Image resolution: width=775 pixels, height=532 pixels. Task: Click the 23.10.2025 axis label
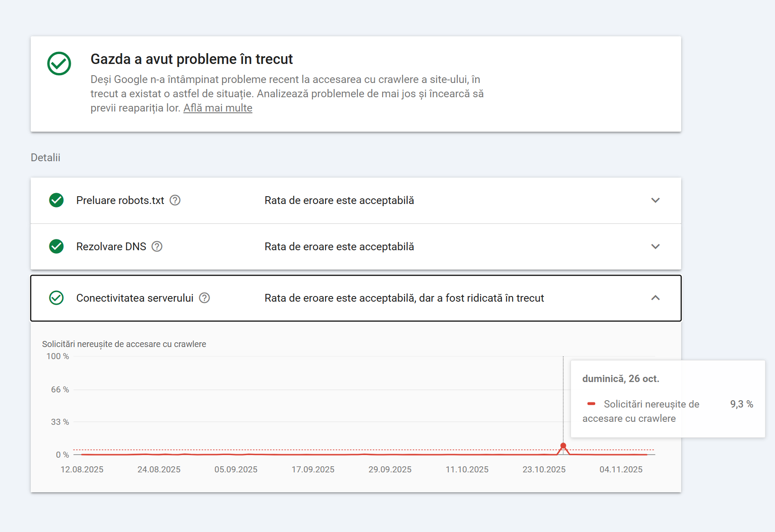(x=544, y=469)
